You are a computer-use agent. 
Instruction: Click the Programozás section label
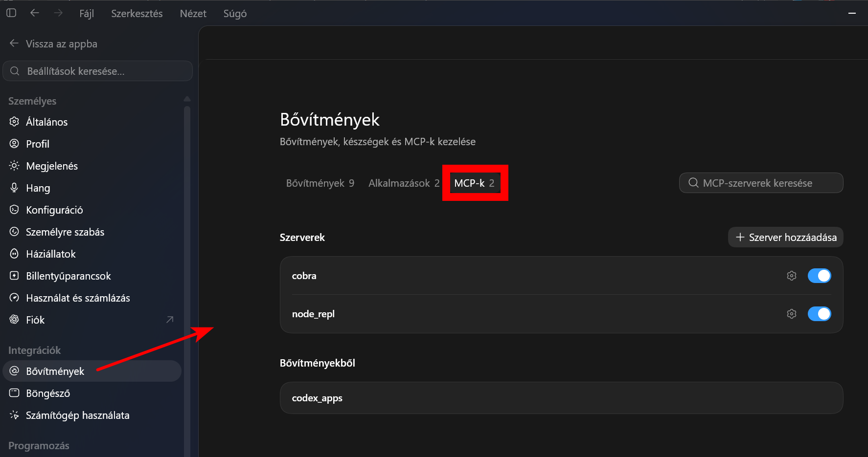click(x=39, y=446)
